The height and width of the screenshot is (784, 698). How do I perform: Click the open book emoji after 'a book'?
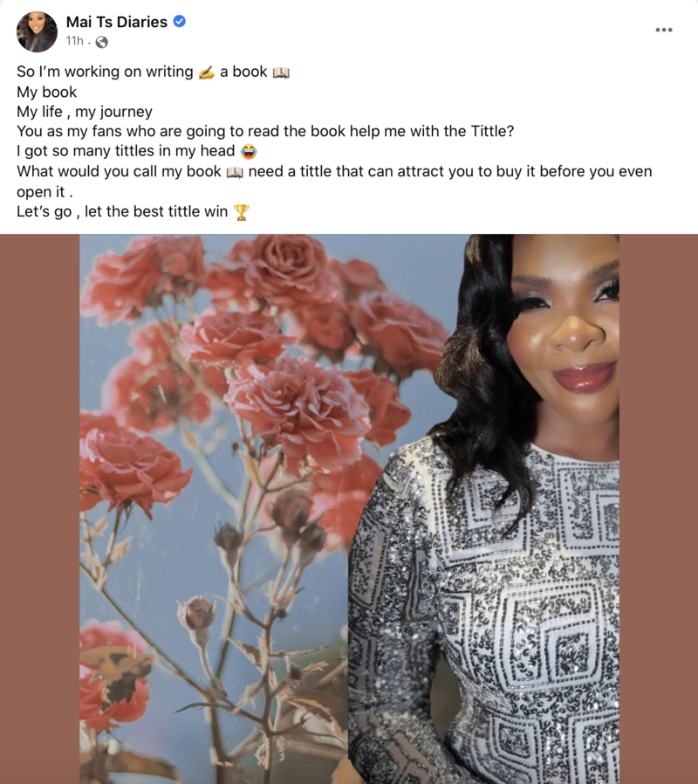[x=281, y=73]
